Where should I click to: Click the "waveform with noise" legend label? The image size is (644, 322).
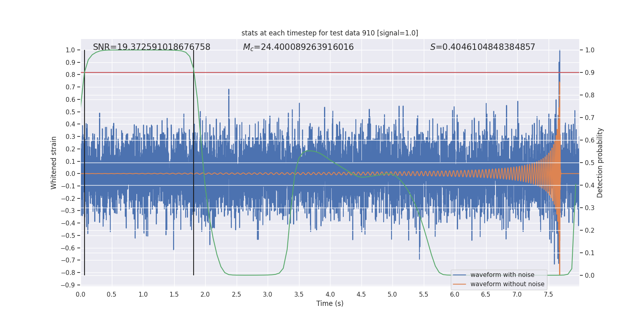tap(502, 275)
